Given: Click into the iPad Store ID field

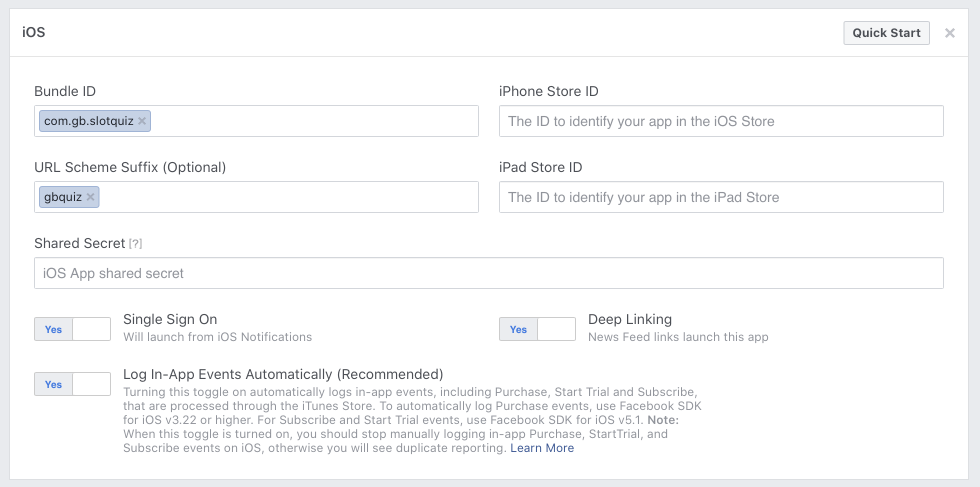Looking at the screenshot, I should click(721, 197).
